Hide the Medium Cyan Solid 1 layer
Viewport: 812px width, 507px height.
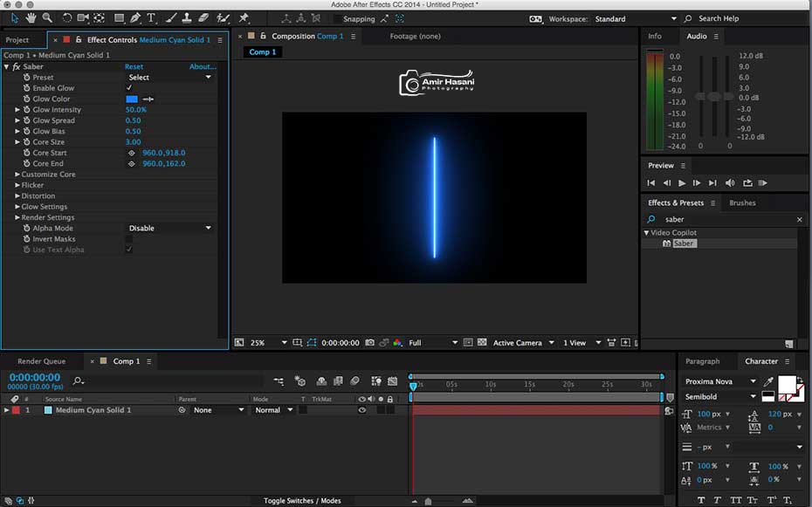tap(362, 410)
